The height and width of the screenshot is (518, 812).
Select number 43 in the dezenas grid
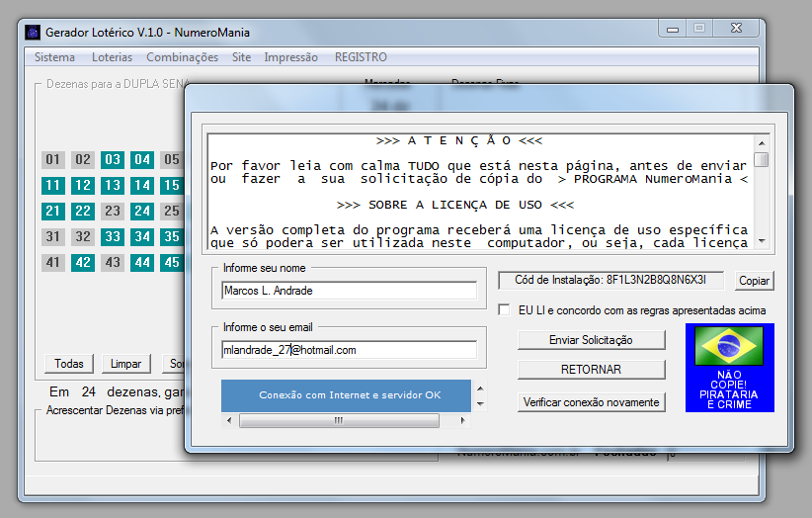(x=113, y=263)
